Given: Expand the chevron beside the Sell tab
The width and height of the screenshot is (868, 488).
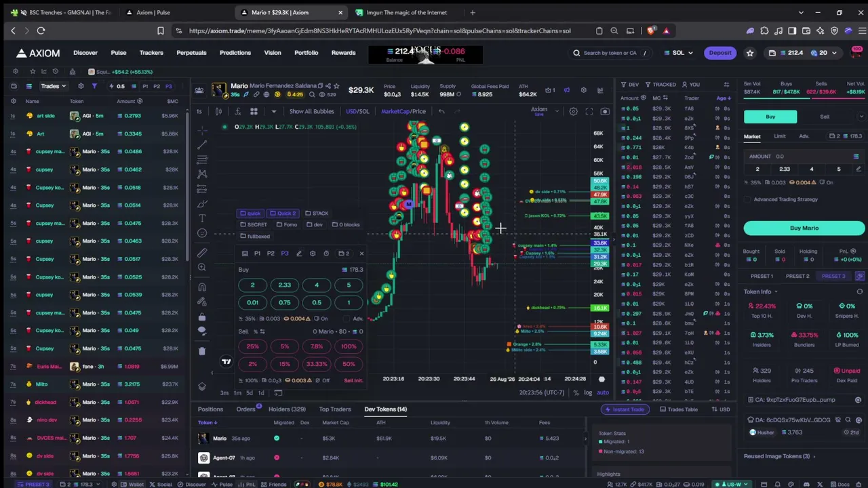Looking at the screenshot, I should pyautogui.click(x=861, y=117).
